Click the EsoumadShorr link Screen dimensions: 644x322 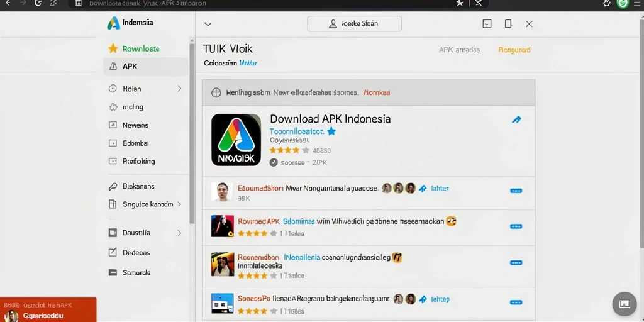[x=260, y=189]
